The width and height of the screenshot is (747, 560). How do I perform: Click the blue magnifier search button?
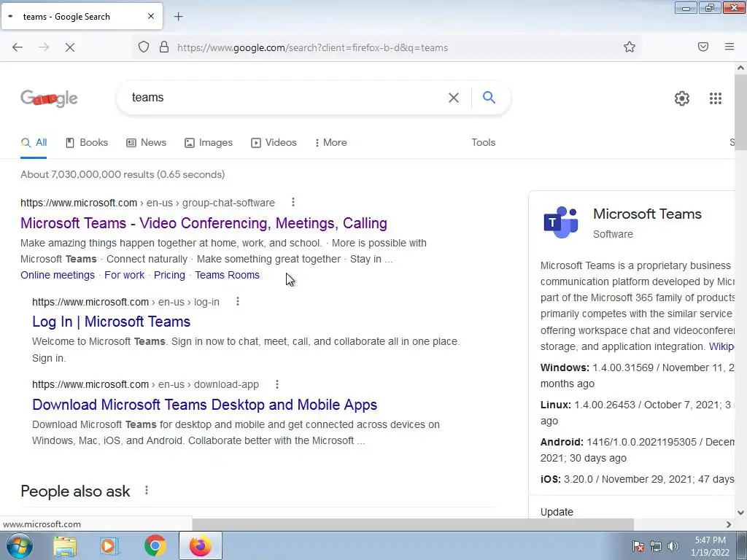click(x=489, y=97)
